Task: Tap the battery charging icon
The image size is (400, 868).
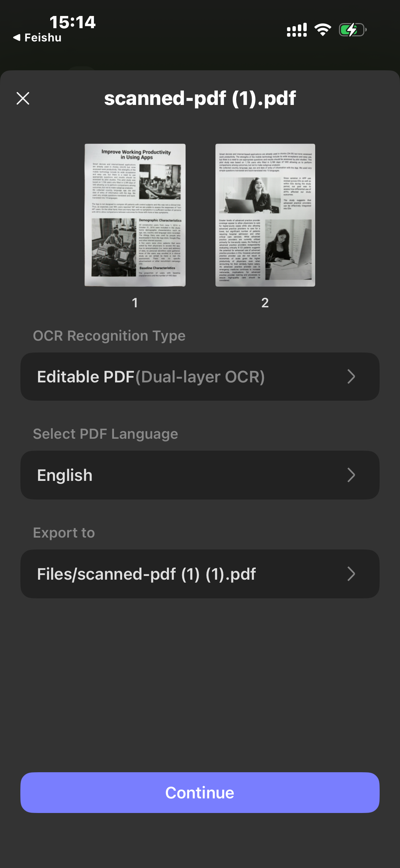Action: [353, 30]
